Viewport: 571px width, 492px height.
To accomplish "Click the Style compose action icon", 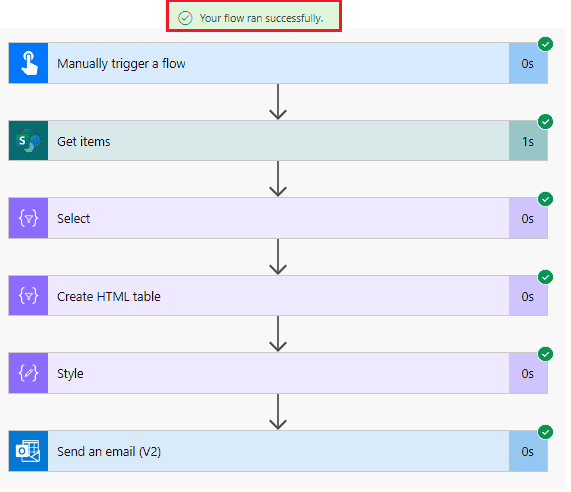I will [x=28, y=373].
